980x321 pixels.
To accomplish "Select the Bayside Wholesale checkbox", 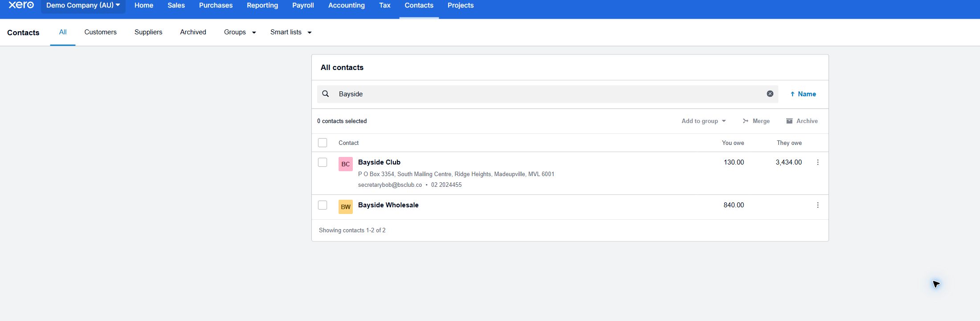I will pos(323,205).
